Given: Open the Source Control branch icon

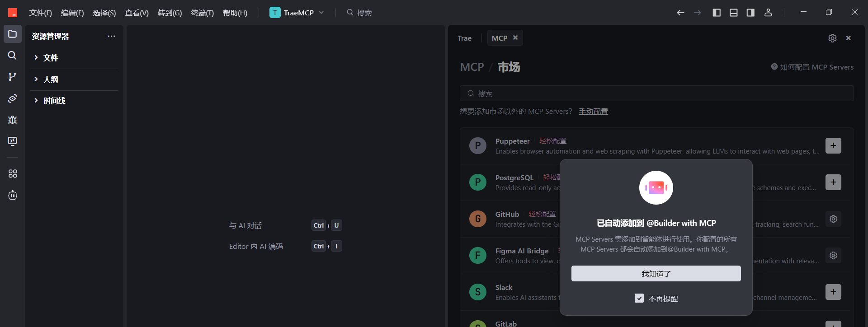Looking at the screenshot, I should point(13,77).
